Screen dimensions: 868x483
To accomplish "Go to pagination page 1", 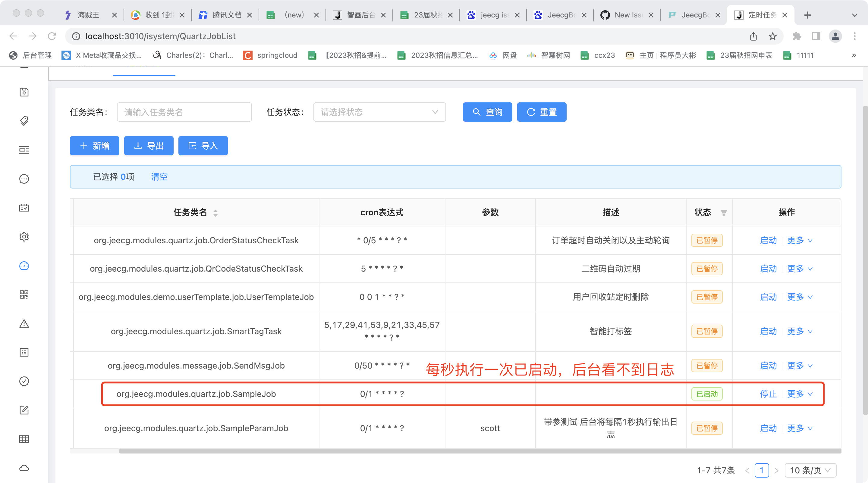I will pos(762,470).
